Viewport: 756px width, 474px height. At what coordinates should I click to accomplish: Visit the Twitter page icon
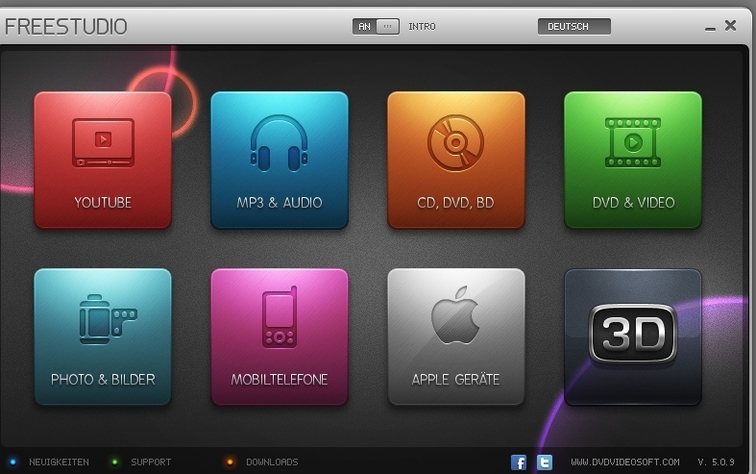(x=544, y=462)
